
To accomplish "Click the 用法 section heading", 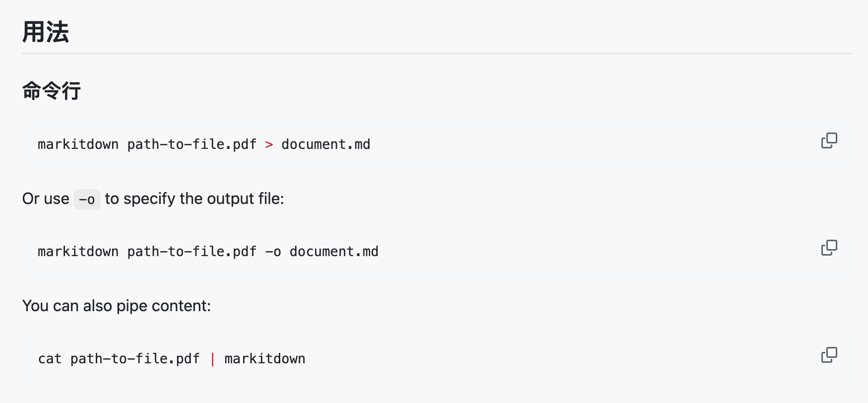I will (x=46, y=32).
